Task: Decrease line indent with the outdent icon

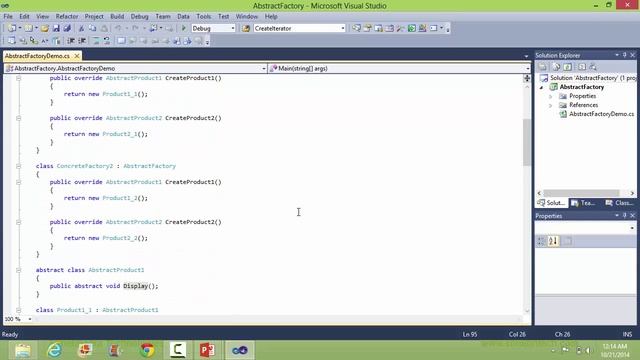Action: point(71,41)
